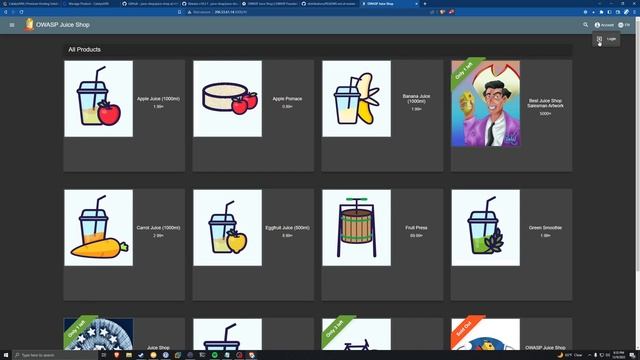
Task: Click the "Apple Juice (1000ml)" product name
Action: [158, 99]
